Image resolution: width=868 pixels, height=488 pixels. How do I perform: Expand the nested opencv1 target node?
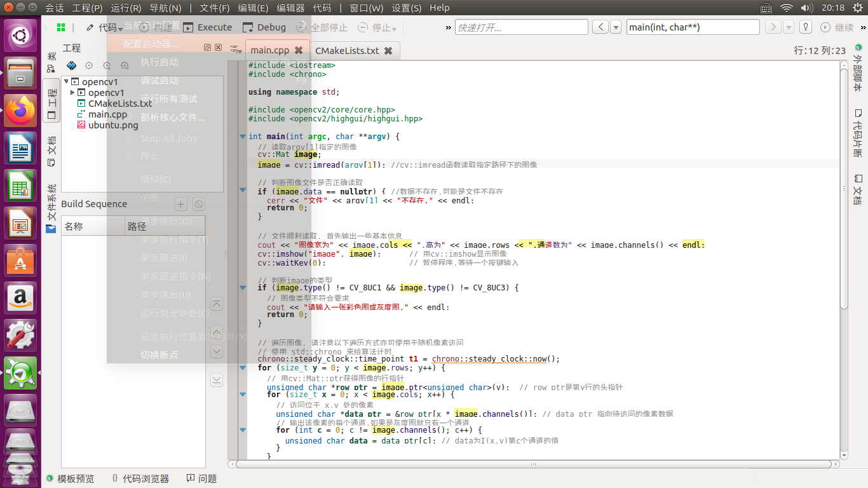point(72,93)
